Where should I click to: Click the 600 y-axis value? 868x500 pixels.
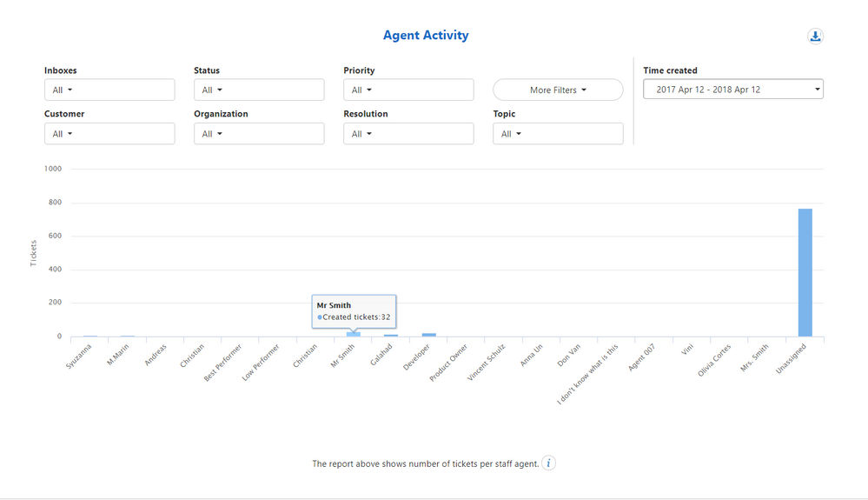(56, 236)
